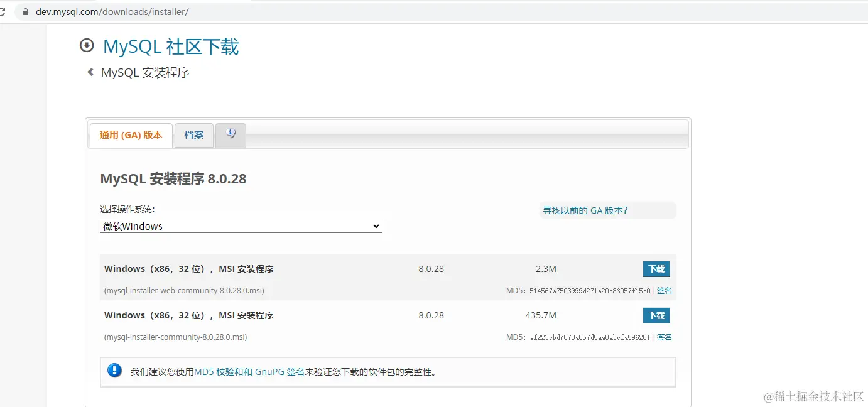Switch to the 通用 (GA) 版本 tab
This screenshot has height=407, width=868.
pos(131,135)
